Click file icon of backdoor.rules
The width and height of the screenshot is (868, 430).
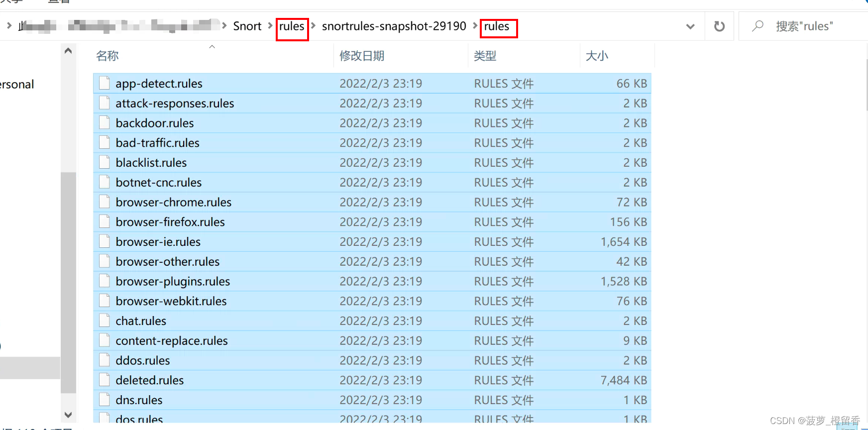(104, 123)
